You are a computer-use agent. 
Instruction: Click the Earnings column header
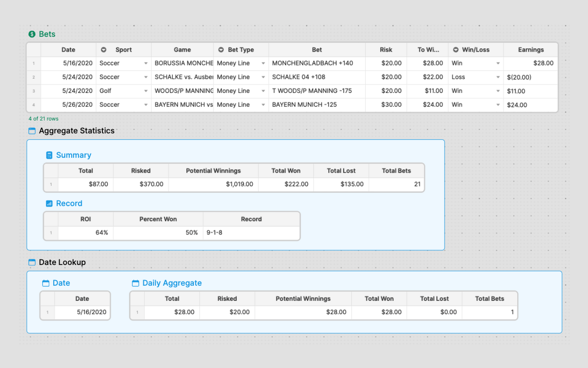click(x=531, y=50)
